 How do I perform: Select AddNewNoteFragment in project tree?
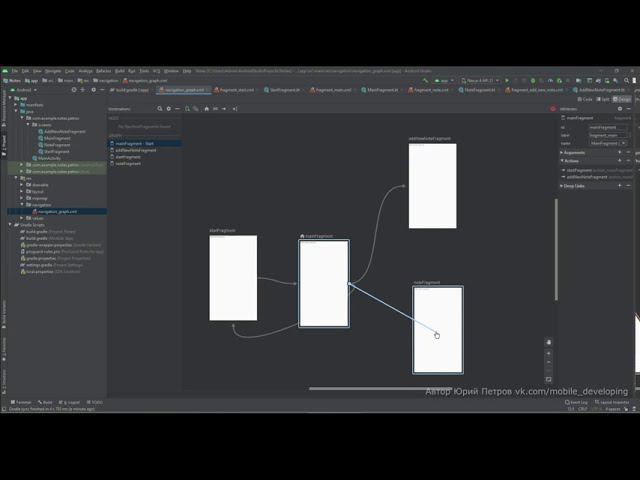(62, 131)
